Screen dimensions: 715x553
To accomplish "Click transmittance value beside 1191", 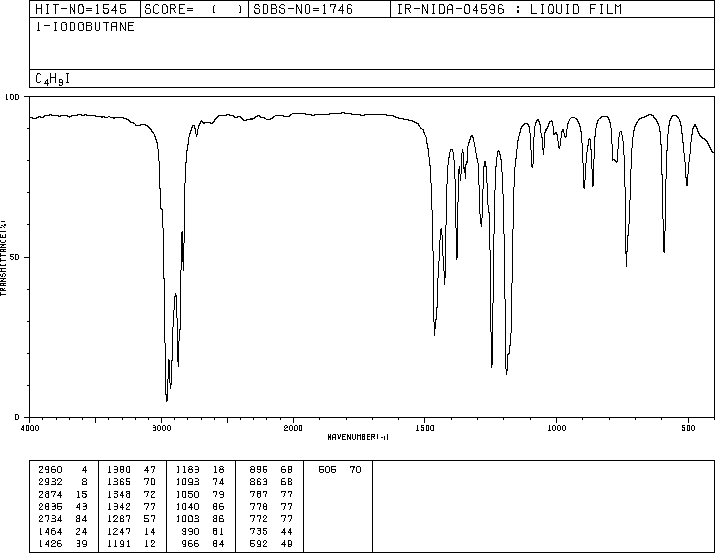I will [150, 544].
